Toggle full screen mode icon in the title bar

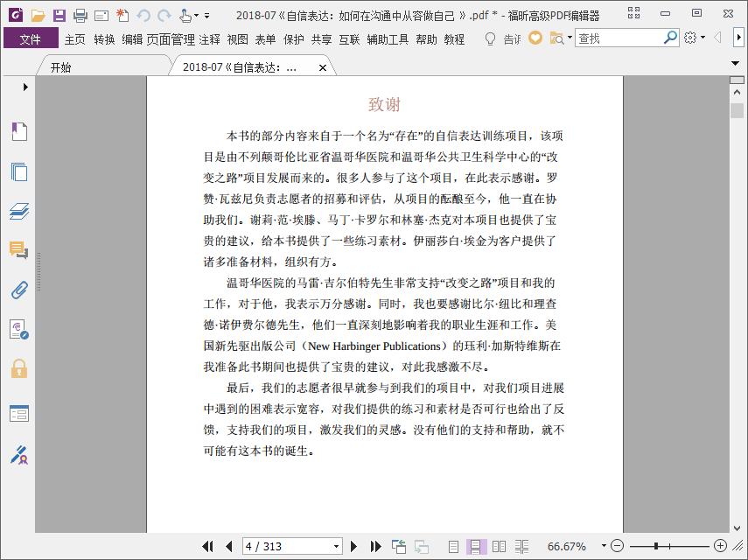pyautogui.click(x=633, y=13)
